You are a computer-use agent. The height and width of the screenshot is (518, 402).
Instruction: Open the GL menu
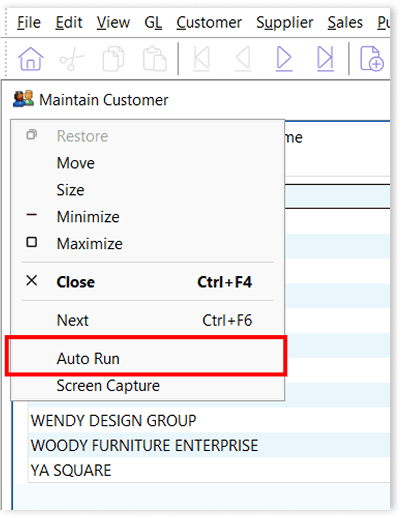pyautogui.click(x=153, y=23)
